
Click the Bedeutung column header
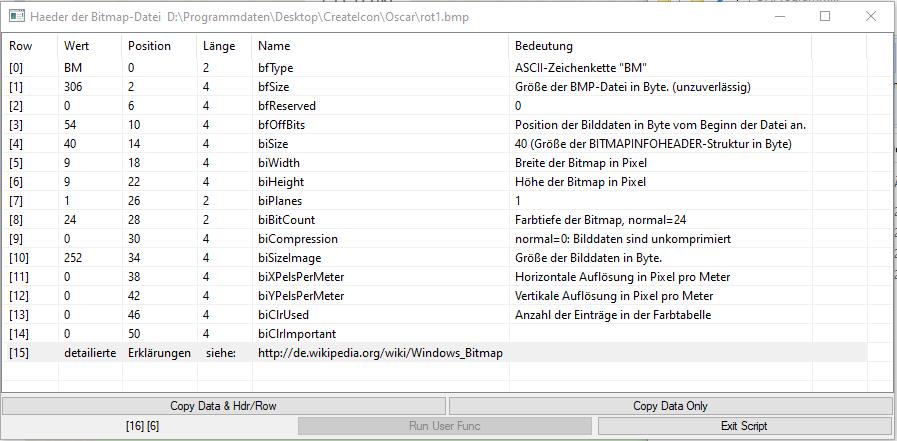543,46
